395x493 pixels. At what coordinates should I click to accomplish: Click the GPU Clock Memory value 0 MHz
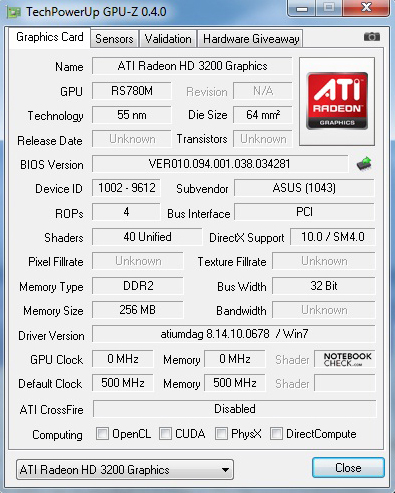click(235, 359)
